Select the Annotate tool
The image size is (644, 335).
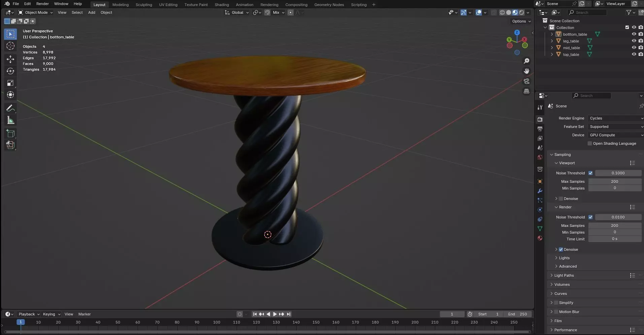[x=10, y=108]
